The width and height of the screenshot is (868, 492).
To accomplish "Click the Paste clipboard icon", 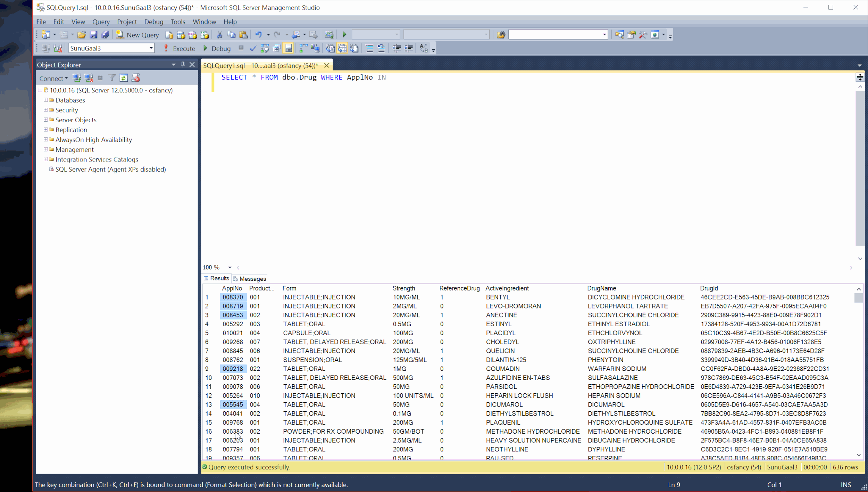I will pos(243,35).
